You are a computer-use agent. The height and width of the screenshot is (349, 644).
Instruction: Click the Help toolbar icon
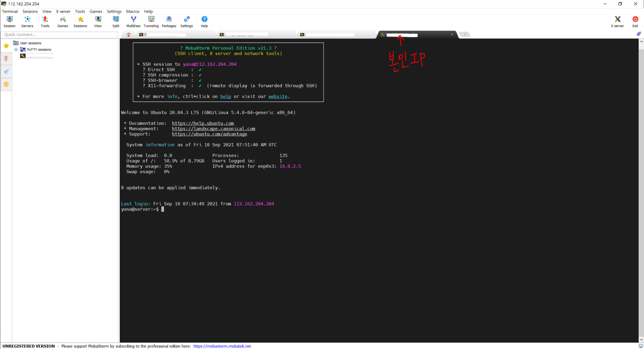(x=204, y=22)
